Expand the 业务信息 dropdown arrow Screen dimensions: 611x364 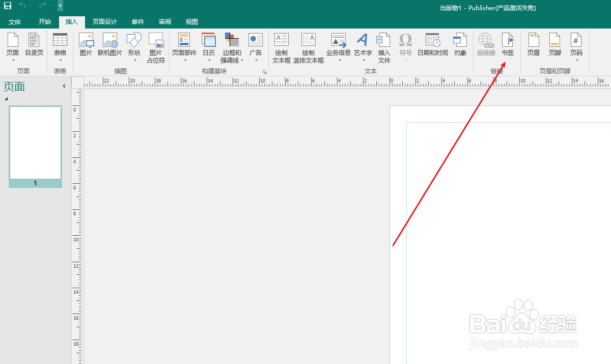tap(340, 60)
